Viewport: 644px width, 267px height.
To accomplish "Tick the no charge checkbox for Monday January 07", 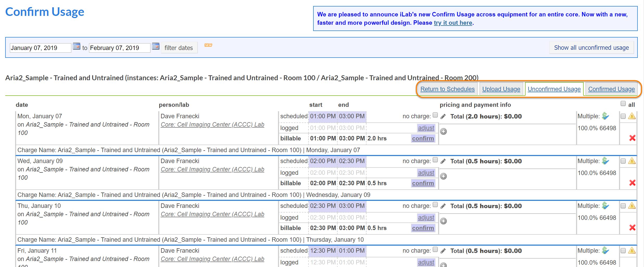I will click(435, 115).
